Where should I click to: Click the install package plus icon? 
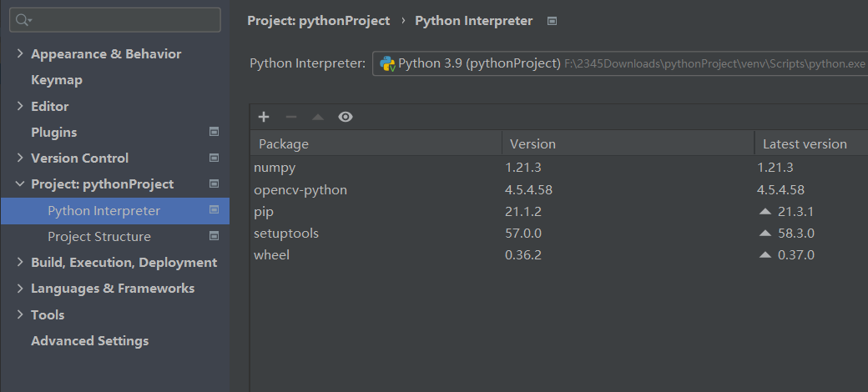pos(264,117)
